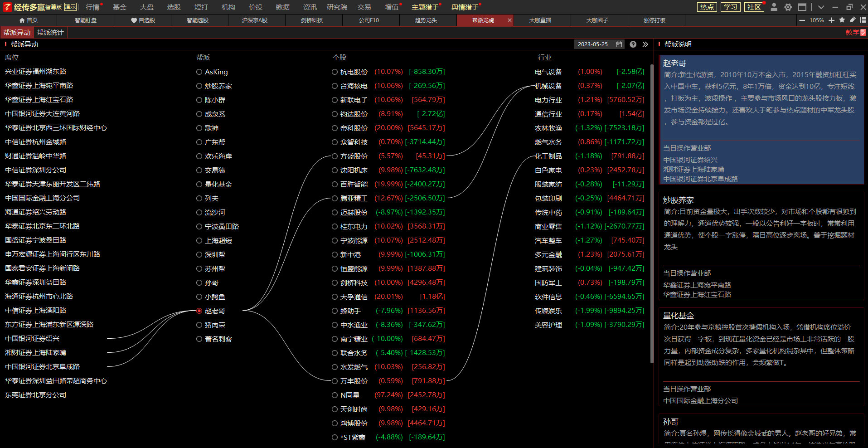
Task: Click seat 兴业证券福州湖东路
Action: 35,72
